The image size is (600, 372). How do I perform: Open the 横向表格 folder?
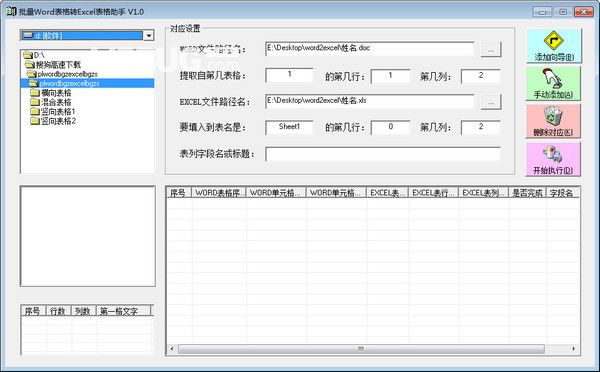click(51, 93)
